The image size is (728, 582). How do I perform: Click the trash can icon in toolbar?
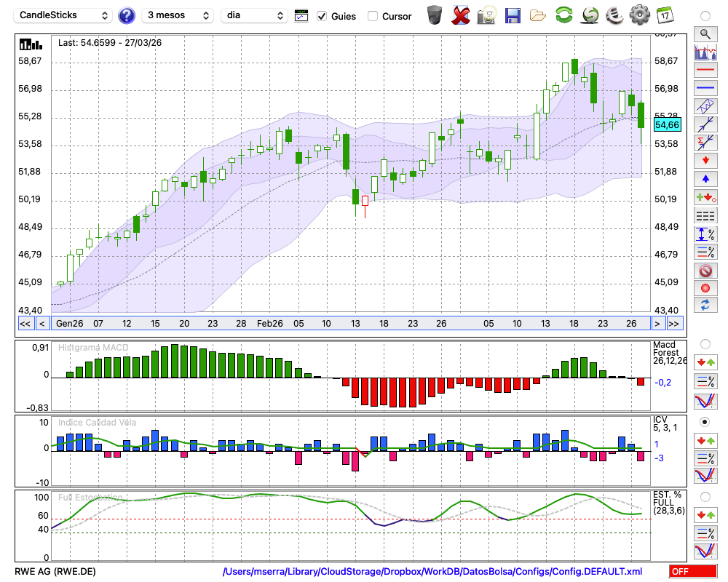tap(435, 15)
